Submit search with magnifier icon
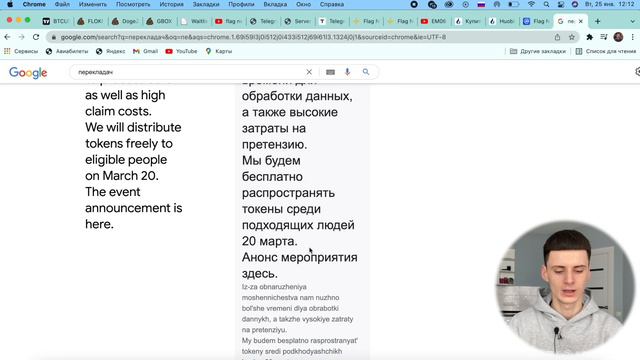Viewport: 640px width, 360px height. click(366, 72)
